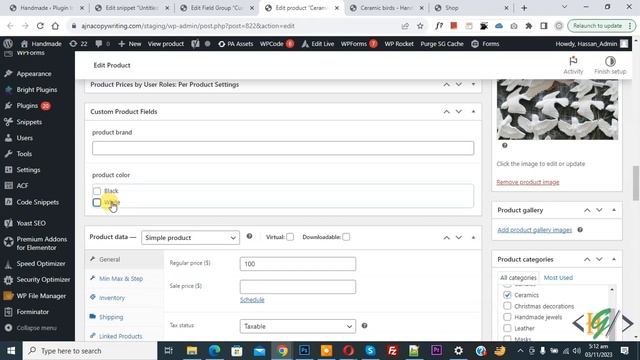
Task: Click Purge SG Cache in admin bar
Action: coord(442,44)
